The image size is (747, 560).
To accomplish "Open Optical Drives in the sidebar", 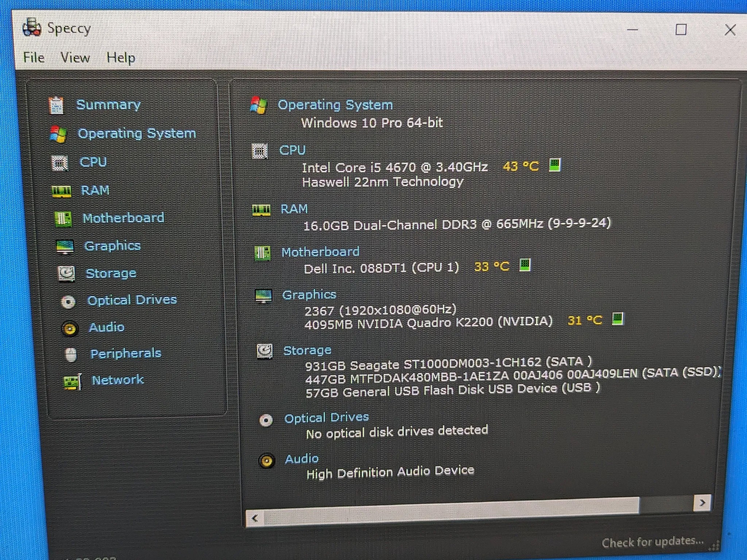I will [x=132, y=300].
